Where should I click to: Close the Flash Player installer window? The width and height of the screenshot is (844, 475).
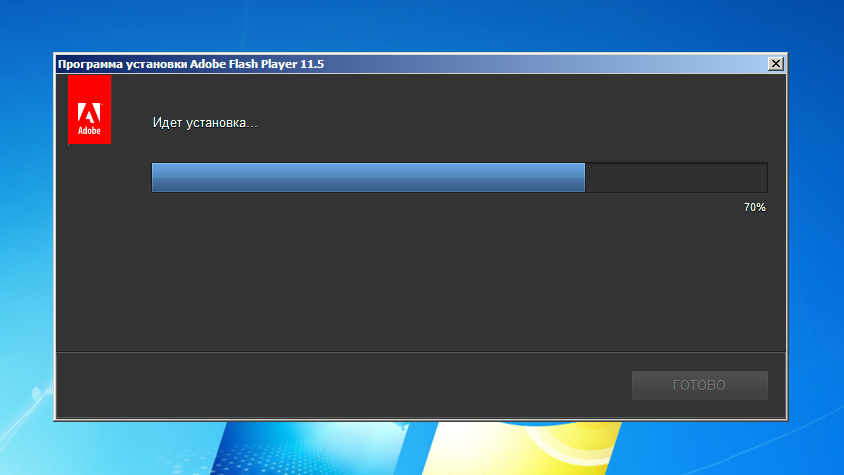[x=776, y=64]
